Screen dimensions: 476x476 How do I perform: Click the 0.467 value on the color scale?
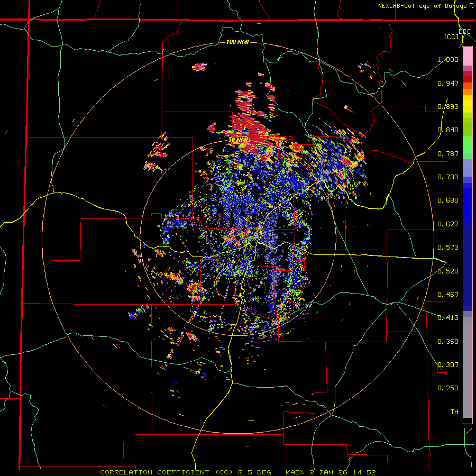point(448,295)
